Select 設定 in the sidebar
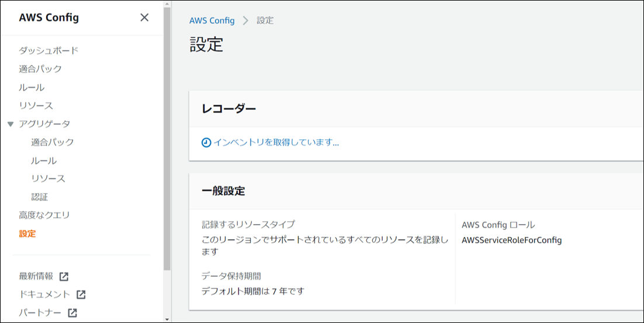644x323 pixels. [27, 233]
